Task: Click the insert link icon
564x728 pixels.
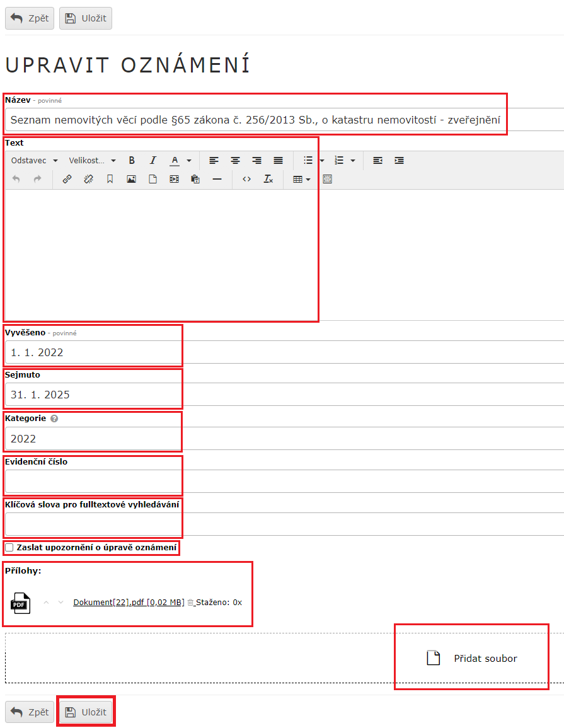Action: tap(67, 180)
